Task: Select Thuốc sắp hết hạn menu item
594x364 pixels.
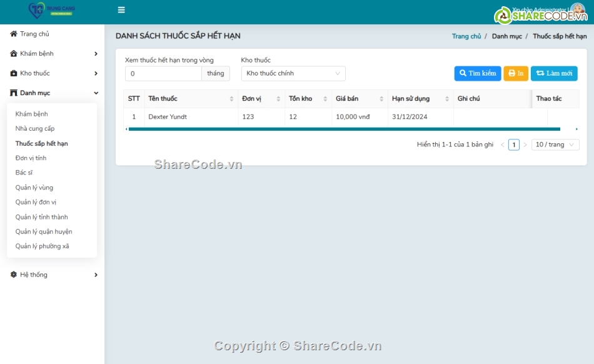Action: [x=42, y=144]
